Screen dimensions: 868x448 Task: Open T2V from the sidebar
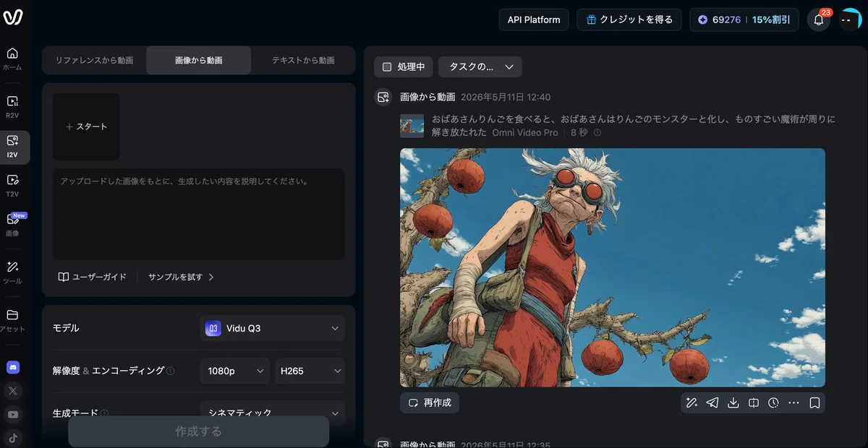[12, 185]
